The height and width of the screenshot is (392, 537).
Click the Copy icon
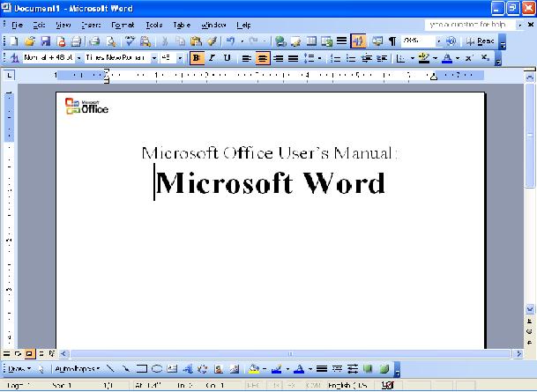tap(180, 41)
